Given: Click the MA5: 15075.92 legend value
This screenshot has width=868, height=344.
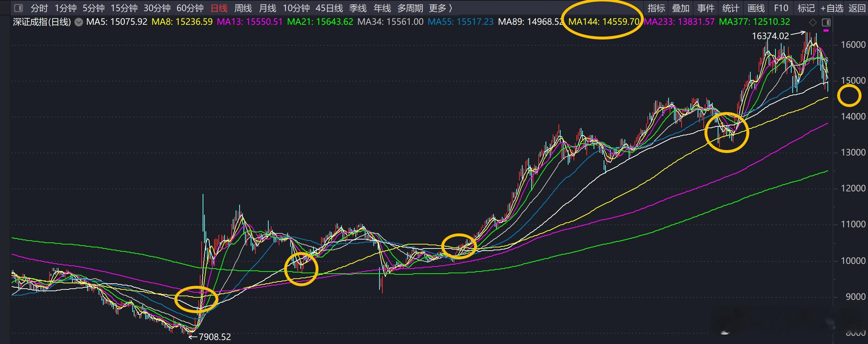Looking at the screenshot, I should [117, 22].
